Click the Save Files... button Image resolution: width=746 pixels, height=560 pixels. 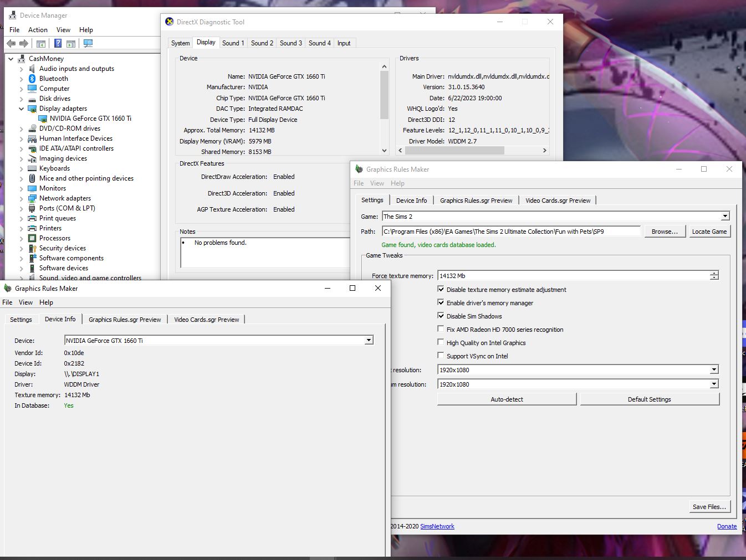pos(709,506)
